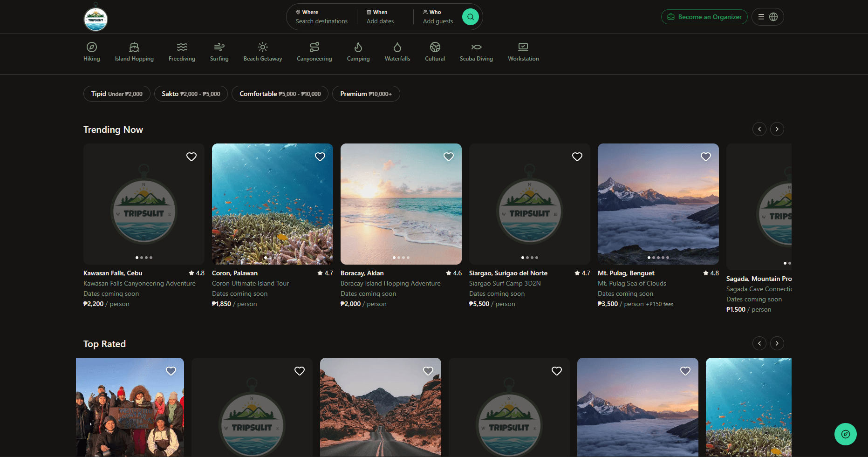Filter by Sakto ₱2,000 - ₱5,000
This screenshot has width=868, height=457.
coord(191,94)
